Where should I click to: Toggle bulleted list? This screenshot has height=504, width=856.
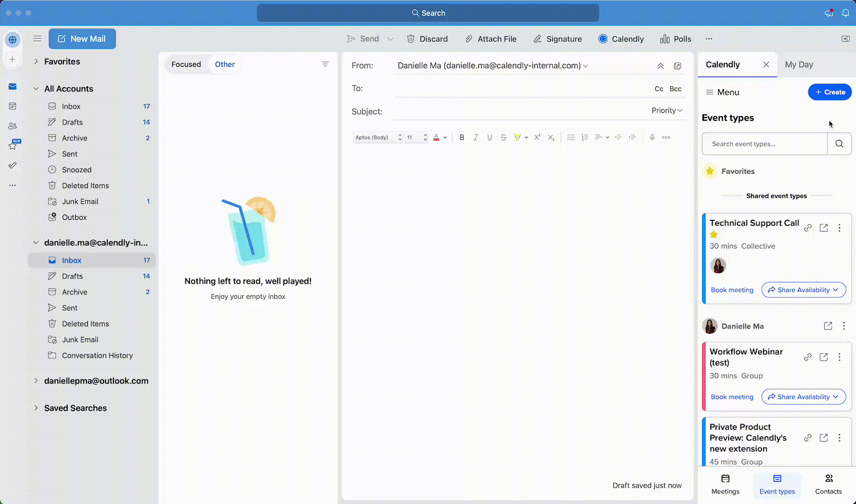tap(570, 137)
